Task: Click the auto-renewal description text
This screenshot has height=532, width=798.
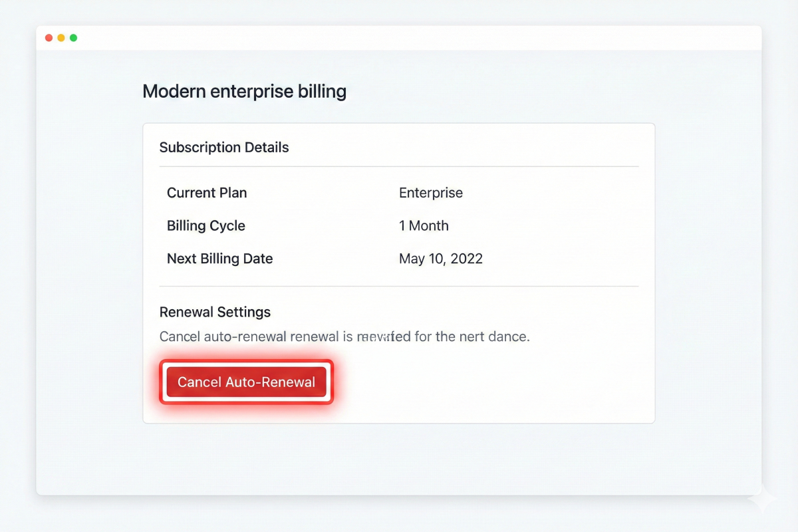Action: pos(344,336)
